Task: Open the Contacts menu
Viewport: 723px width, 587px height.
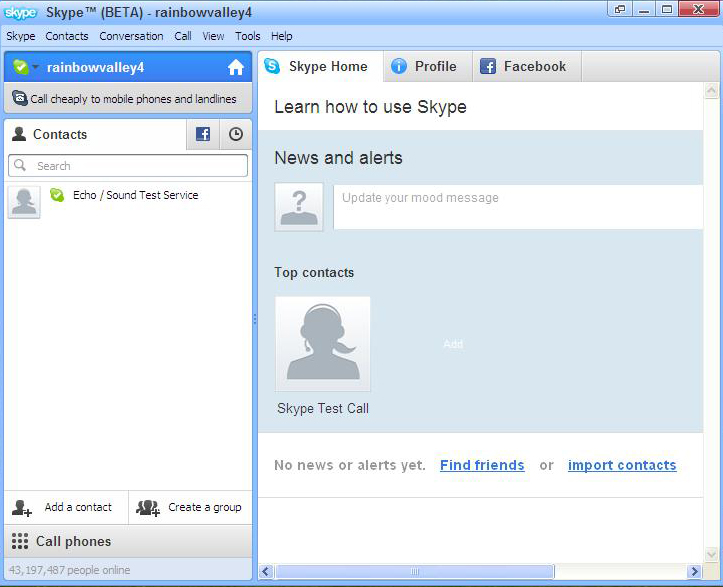Action: [x=67, y=36]
